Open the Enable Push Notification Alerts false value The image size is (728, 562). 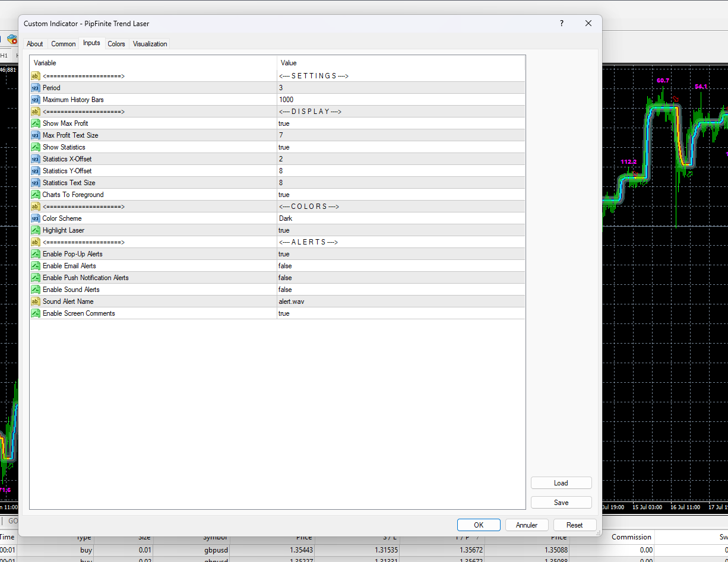pyautogui.click(x=401, y=278)
